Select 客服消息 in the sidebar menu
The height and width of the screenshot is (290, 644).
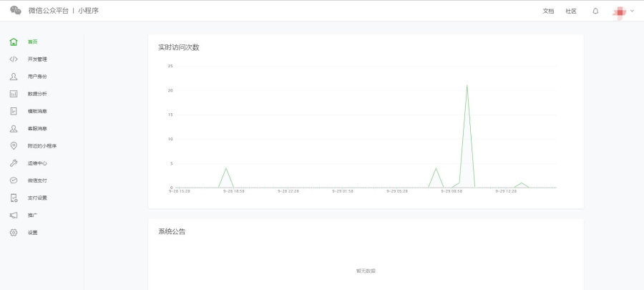point(37,128)
